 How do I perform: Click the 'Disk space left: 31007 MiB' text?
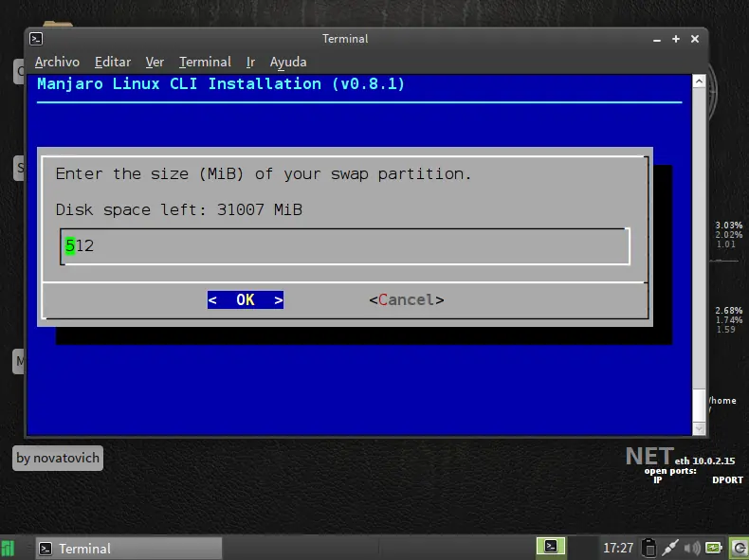(179, 209)
